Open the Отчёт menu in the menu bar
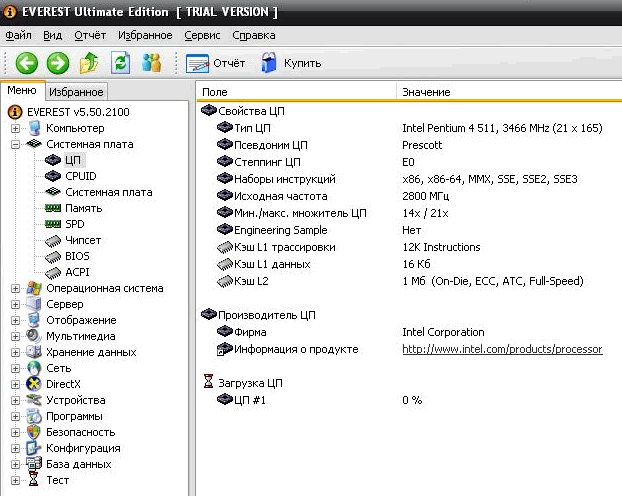Viewport: 622px width, 496px height. click(x=90, y=35)
